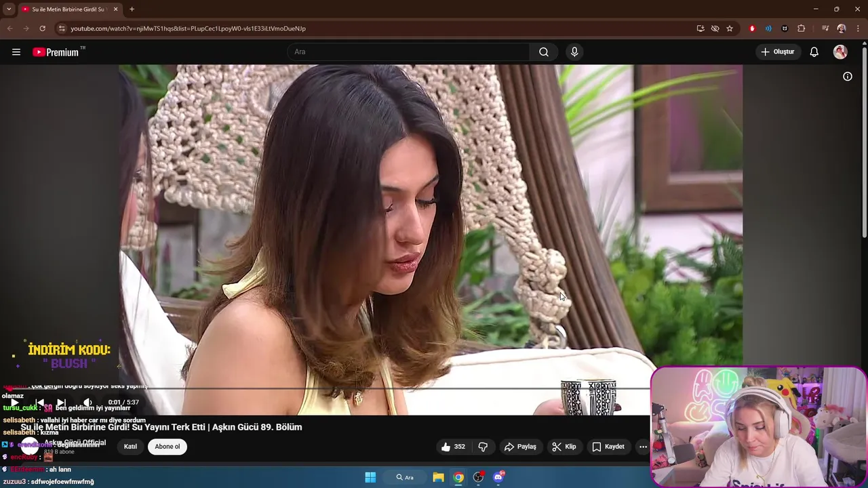This screenshot has height=488, width=868.
Task: Mute the video volume
Action: coord(87,403)
